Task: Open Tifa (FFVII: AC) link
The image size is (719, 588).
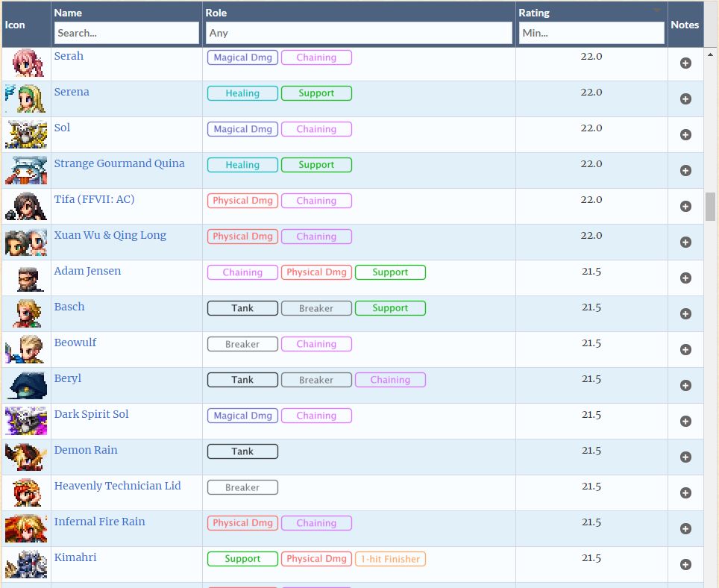Action: 94,199
